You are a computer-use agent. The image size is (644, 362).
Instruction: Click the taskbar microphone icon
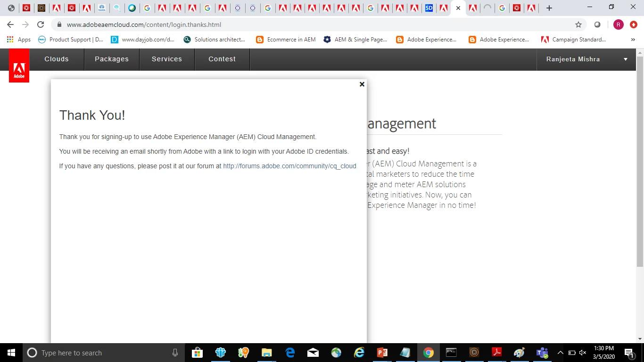(175, 353)
